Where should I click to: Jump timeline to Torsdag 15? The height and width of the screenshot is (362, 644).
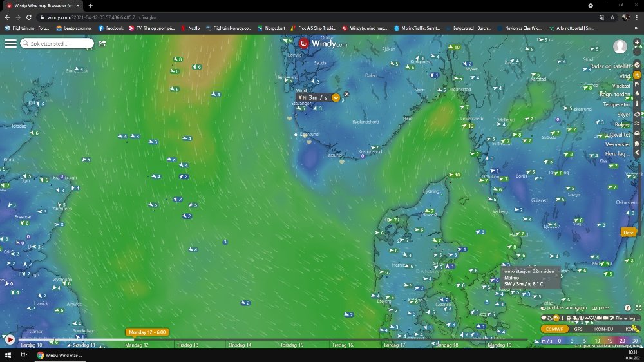(x=292, y=345)
